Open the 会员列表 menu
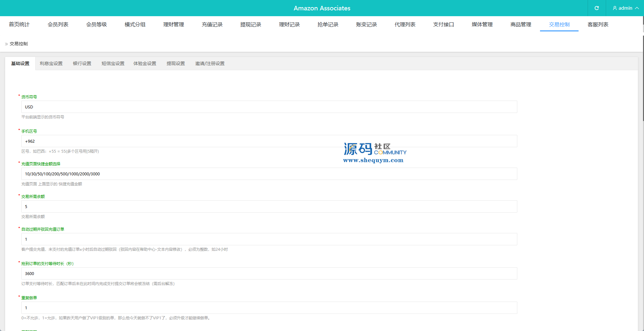 pos(58,25)
